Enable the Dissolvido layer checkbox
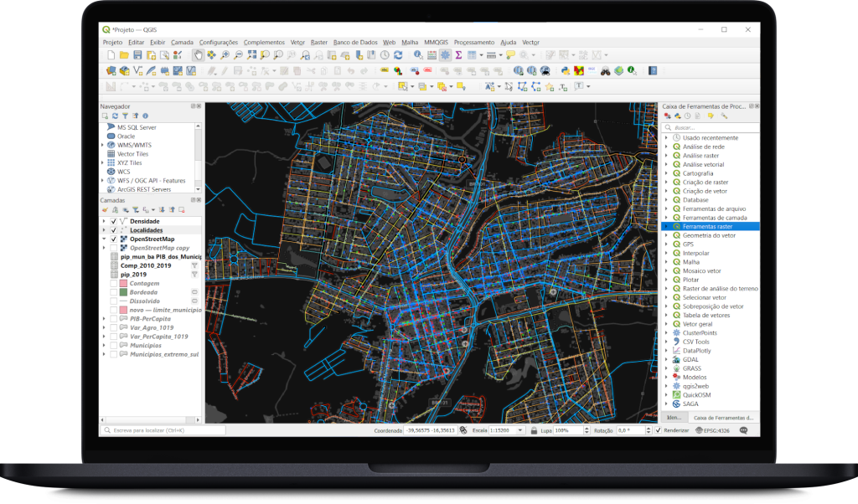 pos(113,301)
